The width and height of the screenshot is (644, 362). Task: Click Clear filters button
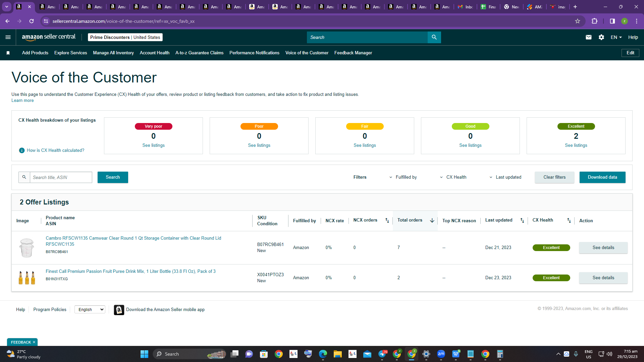pyautogui.click(x=554, y=177)
